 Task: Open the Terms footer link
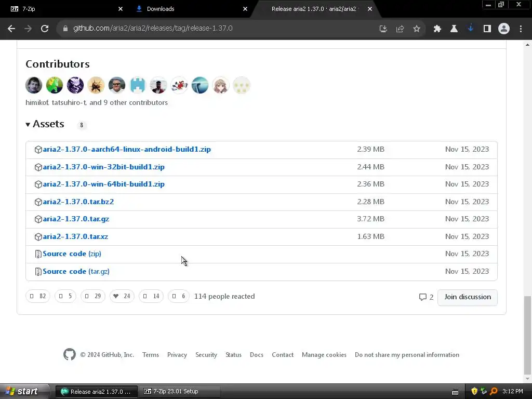click(151, 355)
